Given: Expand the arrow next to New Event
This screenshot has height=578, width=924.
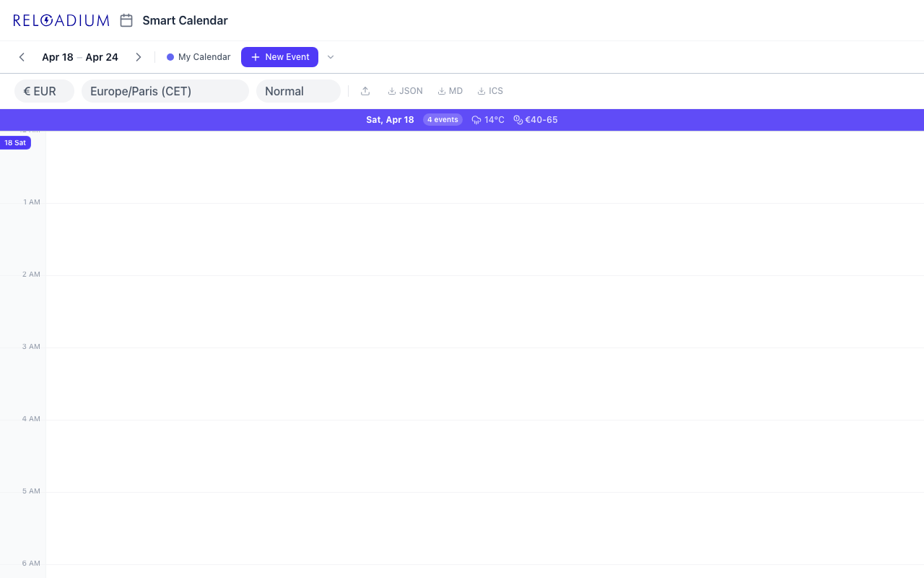Looking at the screenshot, I should coord(331,57).
